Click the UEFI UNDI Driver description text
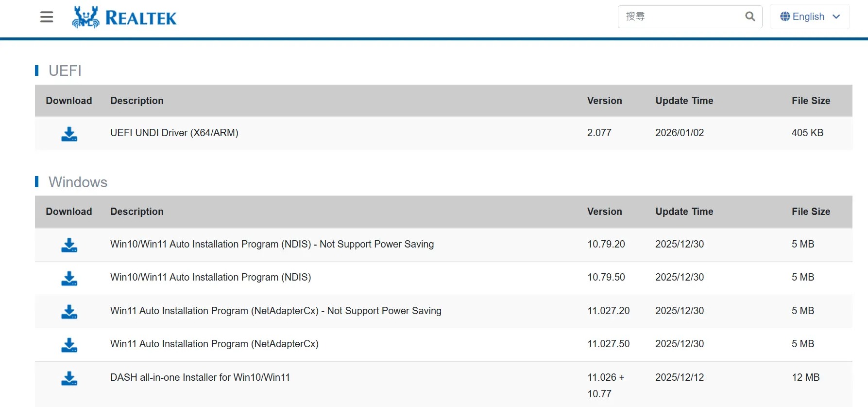This screenshot has width=868, height=407. (174, 133)
